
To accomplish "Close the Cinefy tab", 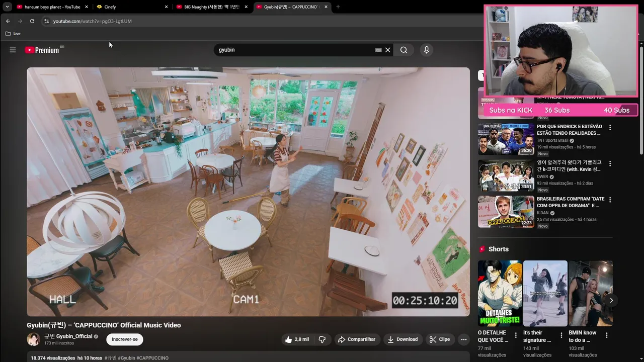I will click(167, 7).
